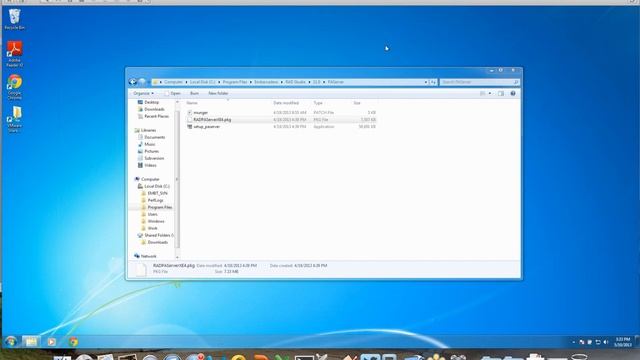Viewport: 640px width, 360px height.
Task: Select the setup_paserver file name
Action: click(x=207, y=127)
